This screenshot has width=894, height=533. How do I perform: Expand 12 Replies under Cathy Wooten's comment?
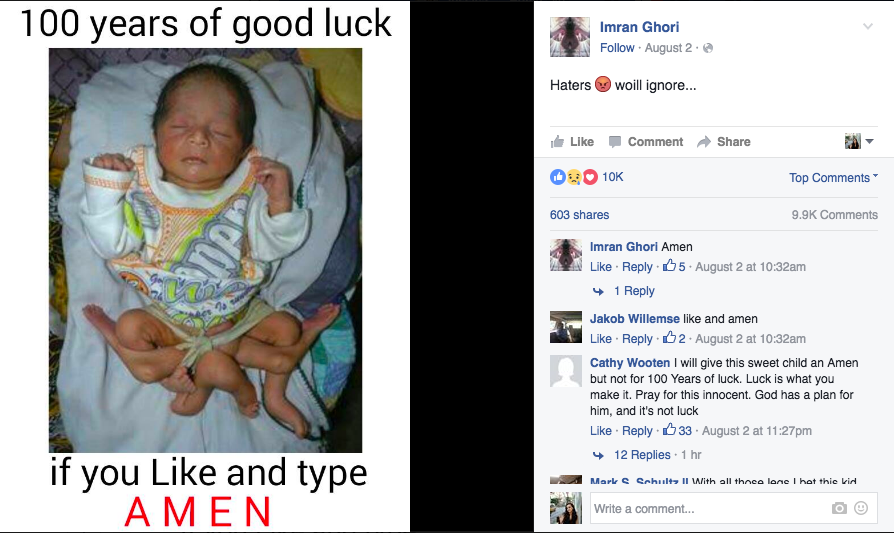642,455
